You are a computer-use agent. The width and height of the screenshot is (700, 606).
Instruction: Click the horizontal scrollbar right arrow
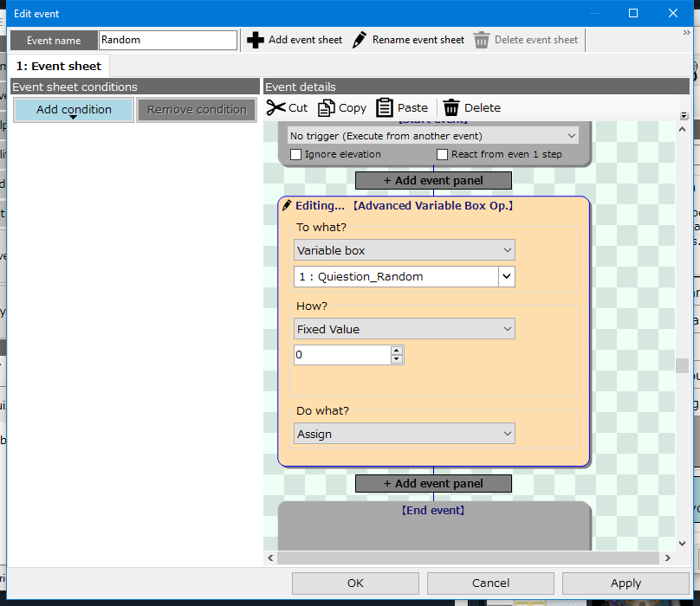pyautogui.click(x=668, y=558)
